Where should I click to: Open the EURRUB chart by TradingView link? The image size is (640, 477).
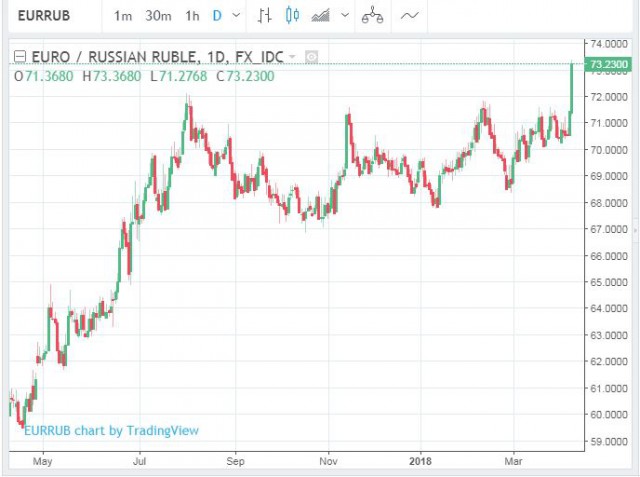click(x=110, y=430)
